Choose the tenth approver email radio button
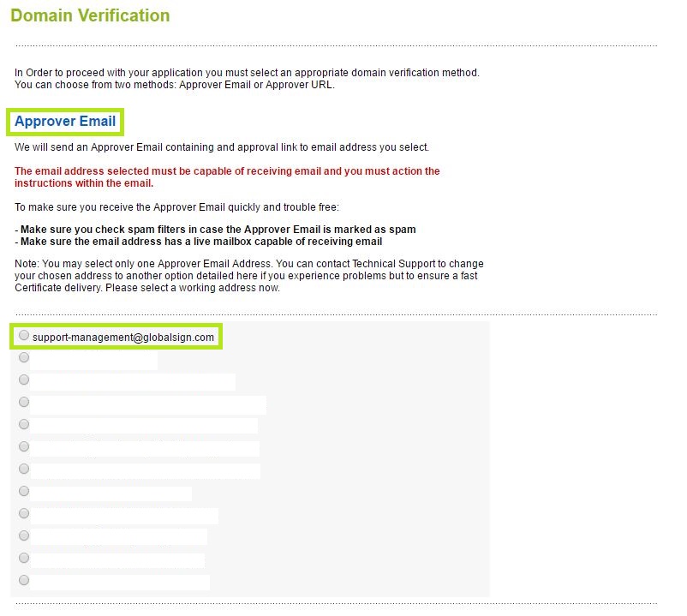This screenshot has height=616, width=687. [24, 535]
